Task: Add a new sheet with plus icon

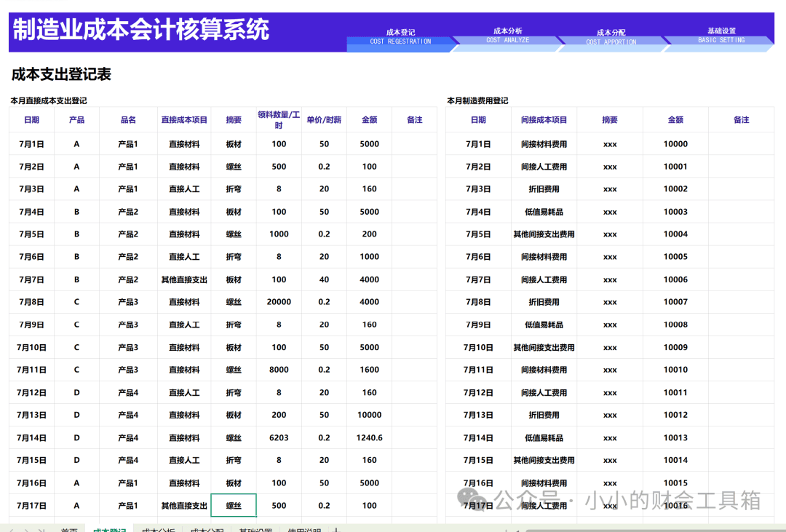Action: (x=337, y=530)
